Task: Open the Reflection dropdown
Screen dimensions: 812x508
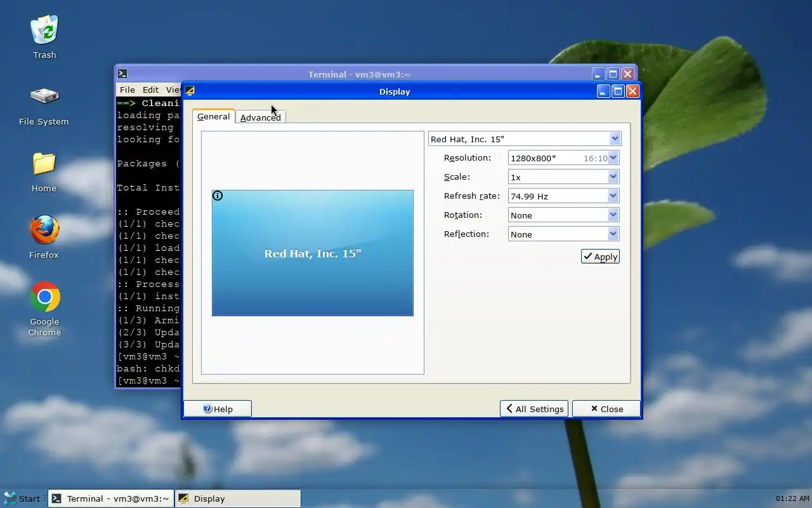Action: pos(563,234)
